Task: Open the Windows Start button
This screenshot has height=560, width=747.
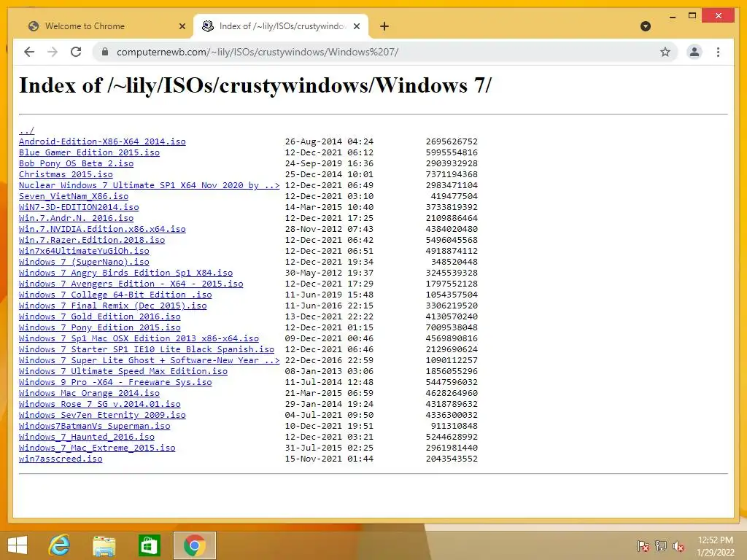Action: point(18,545)
